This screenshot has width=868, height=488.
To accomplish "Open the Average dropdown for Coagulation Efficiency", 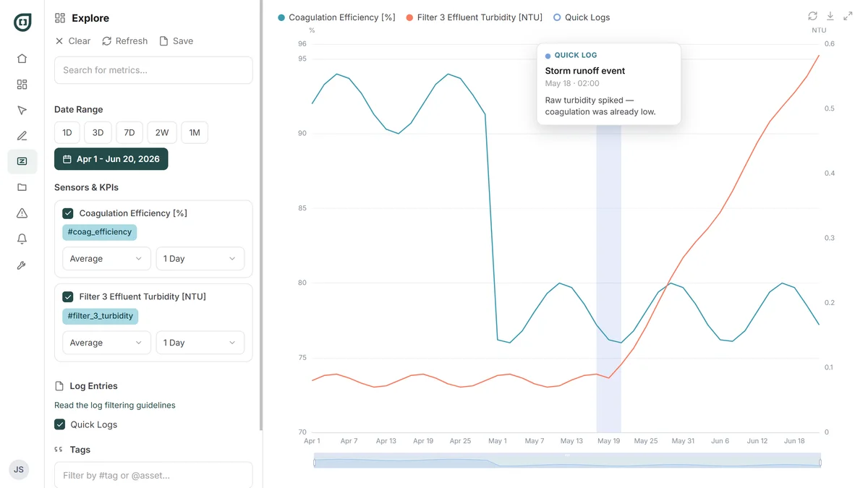I will 106,259.
